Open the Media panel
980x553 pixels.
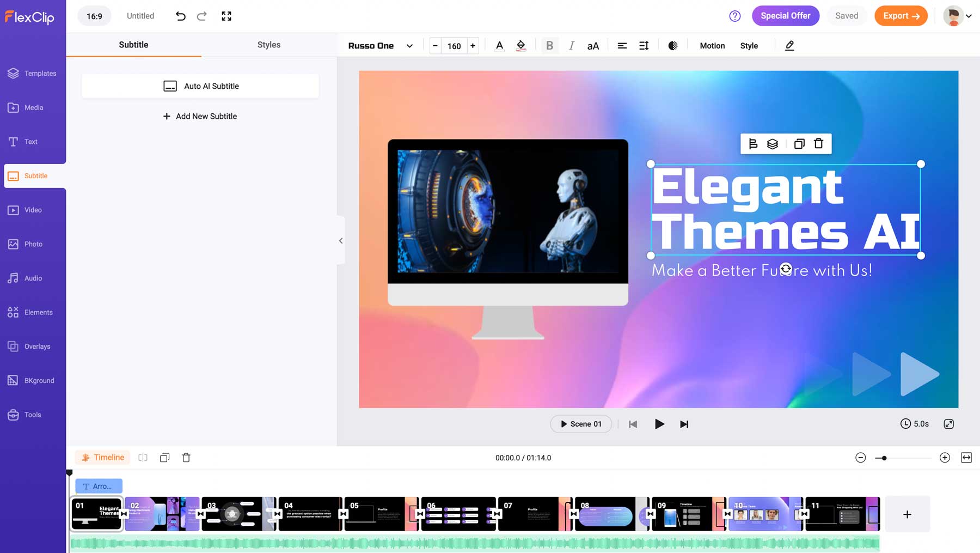[33, 107]
